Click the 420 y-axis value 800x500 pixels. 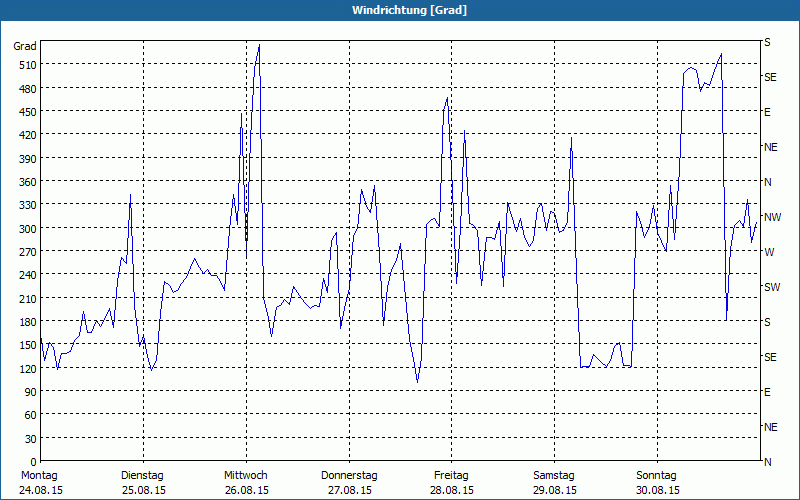[28, 135]
